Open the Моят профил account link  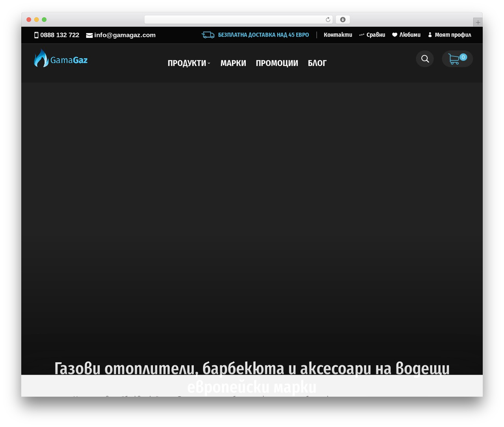click(453, 35)
